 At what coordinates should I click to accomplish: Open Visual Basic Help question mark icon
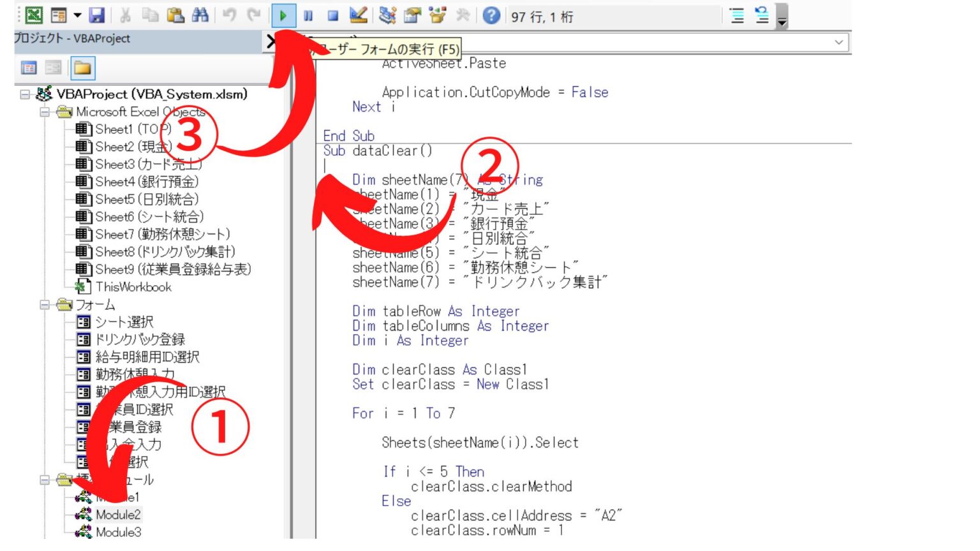point(491,15)
